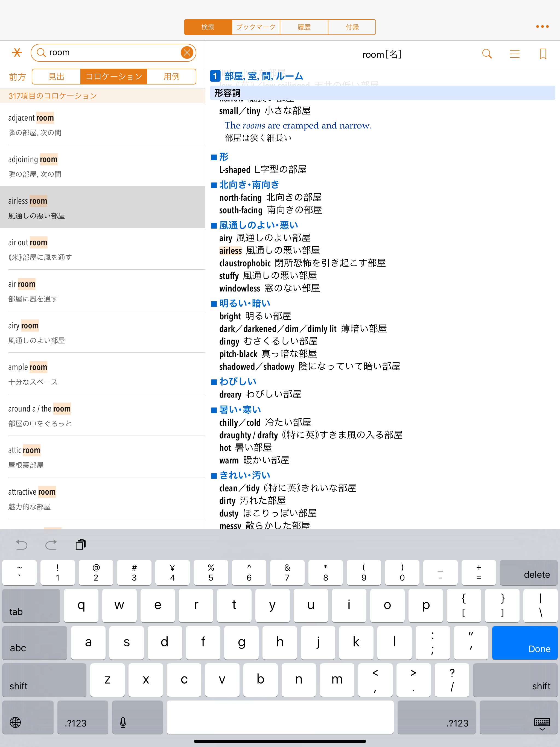
Task: Hide keyboard with dismiss key
Action: coord(518,717)
